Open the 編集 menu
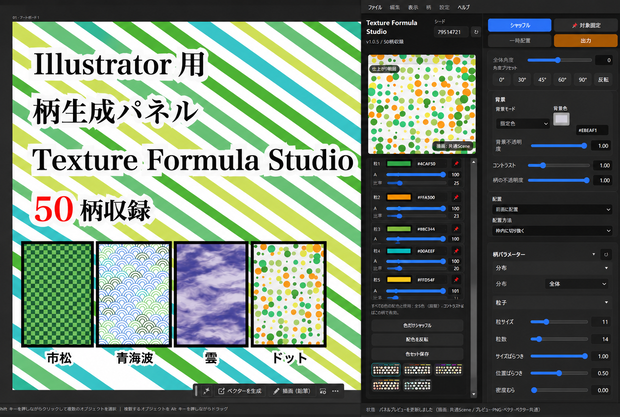 click(395, 7)
